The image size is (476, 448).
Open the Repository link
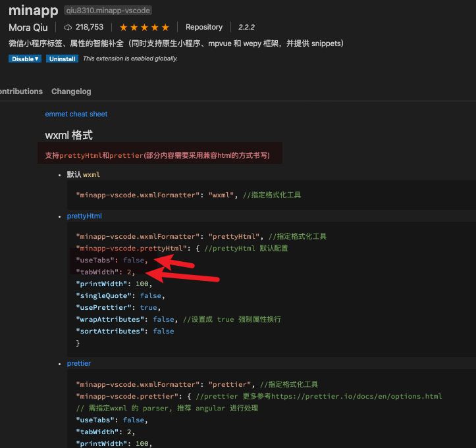(204, 27)
